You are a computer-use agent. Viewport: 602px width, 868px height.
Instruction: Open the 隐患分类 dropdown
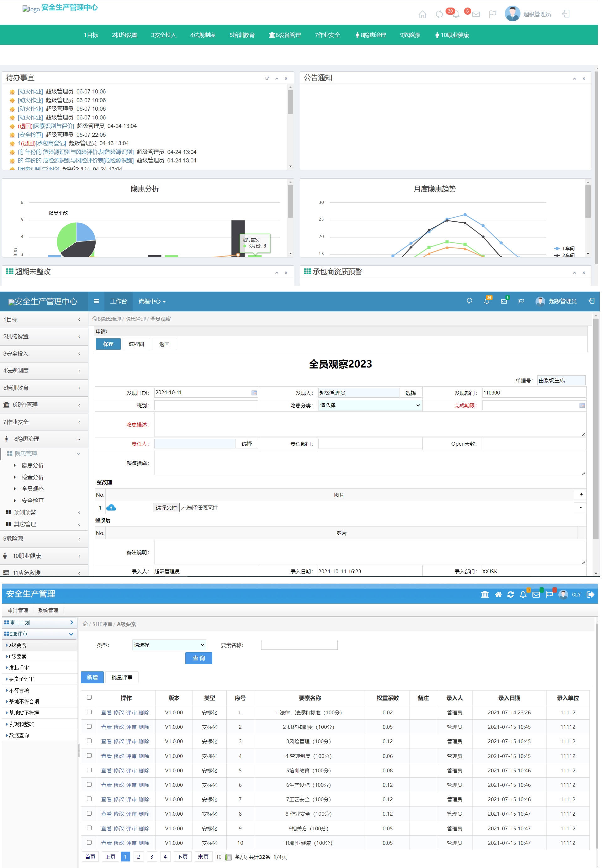tap(370, 405)
